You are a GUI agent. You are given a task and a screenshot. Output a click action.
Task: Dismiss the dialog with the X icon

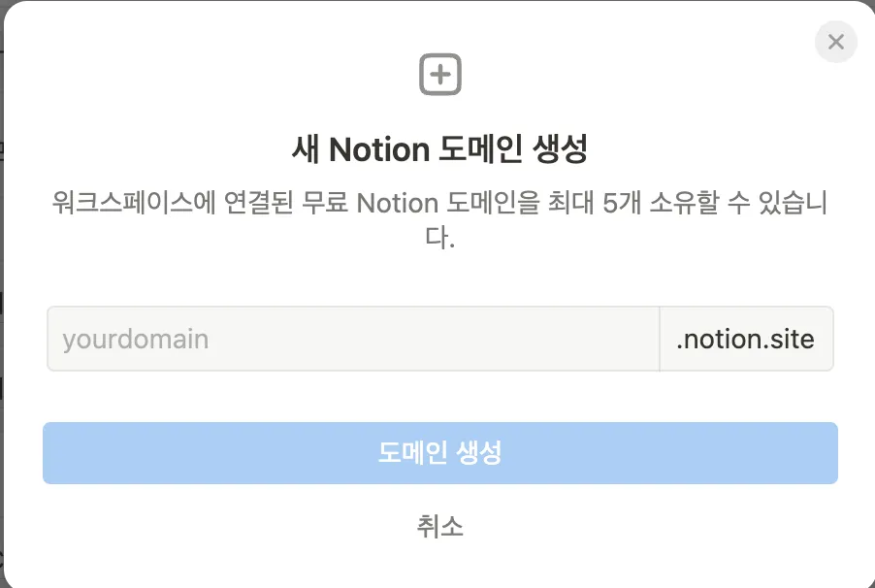point(835,42)
